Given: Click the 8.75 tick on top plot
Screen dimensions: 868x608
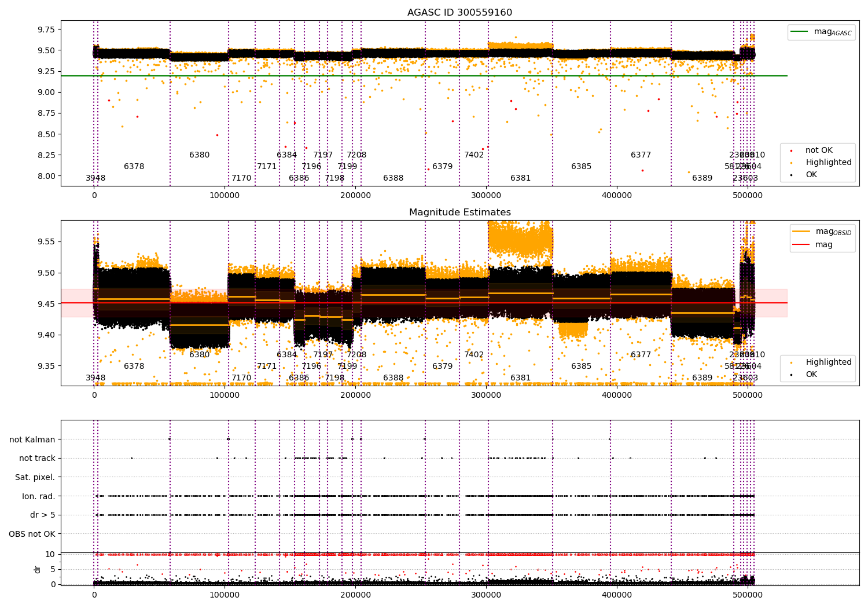Looking at the screenshot, I should point(46,113).
